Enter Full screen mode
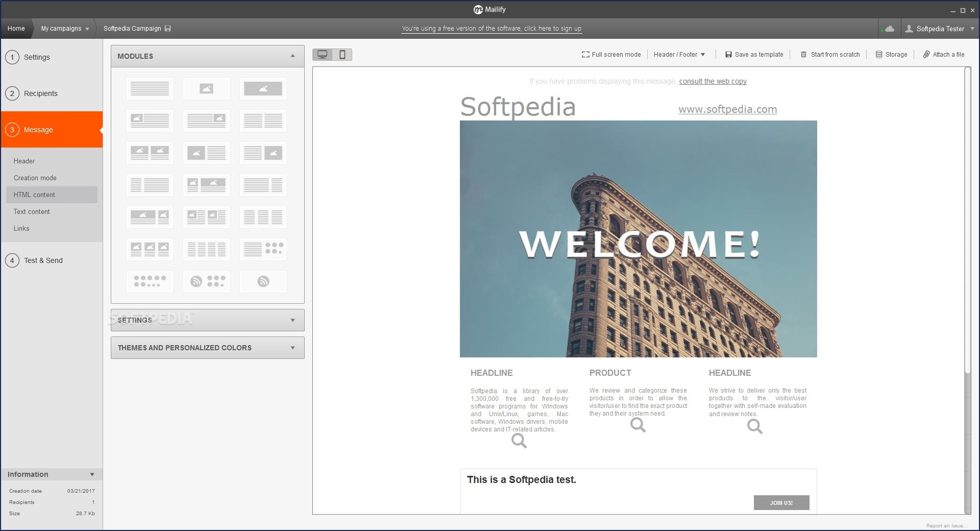The height and width of the screenshot is (531, 980). pos(611,55)
